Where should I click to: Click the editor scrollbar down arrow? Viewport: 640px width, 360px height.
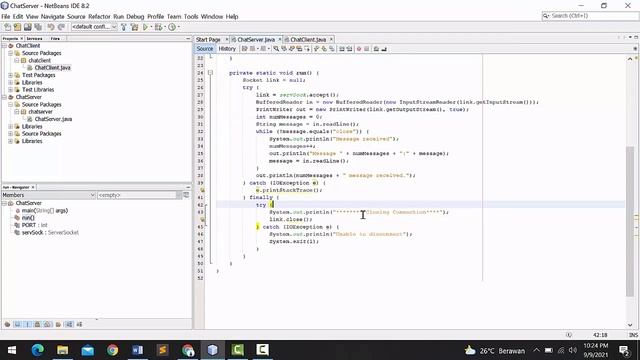coord(630,325)
